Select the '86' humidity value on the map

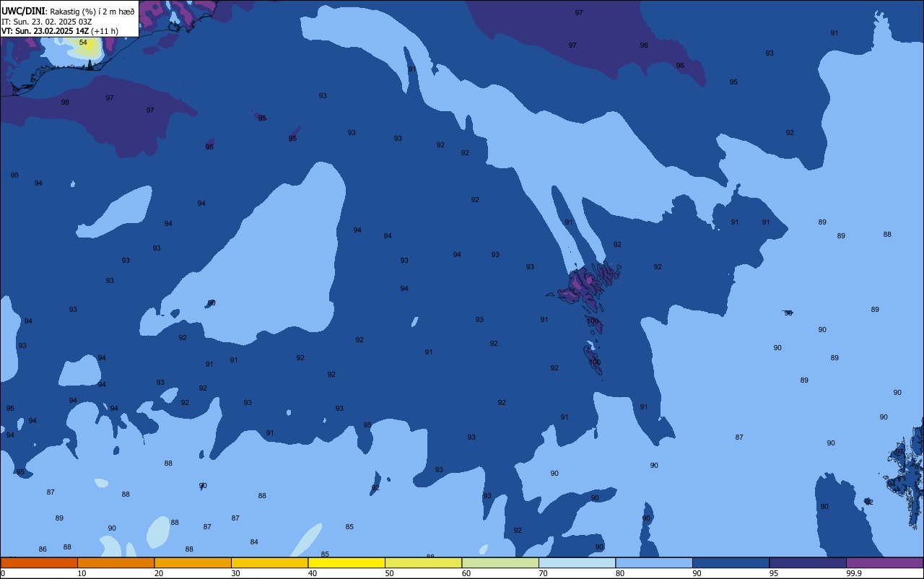(43, 549)
